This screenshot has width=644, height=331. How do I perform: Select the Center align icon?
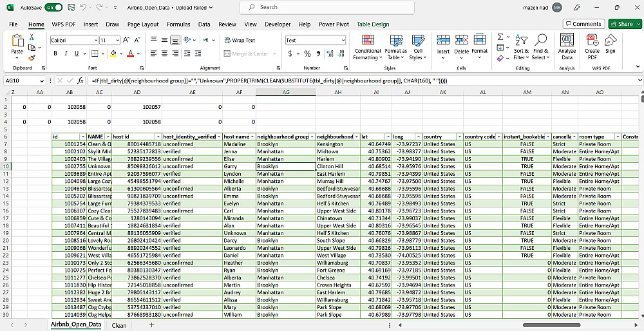tap(164, 53)
